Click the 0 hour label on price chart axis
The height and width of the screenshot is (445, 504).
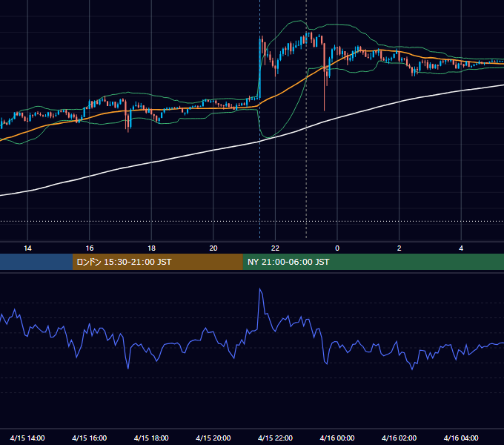tap(337, 248)
